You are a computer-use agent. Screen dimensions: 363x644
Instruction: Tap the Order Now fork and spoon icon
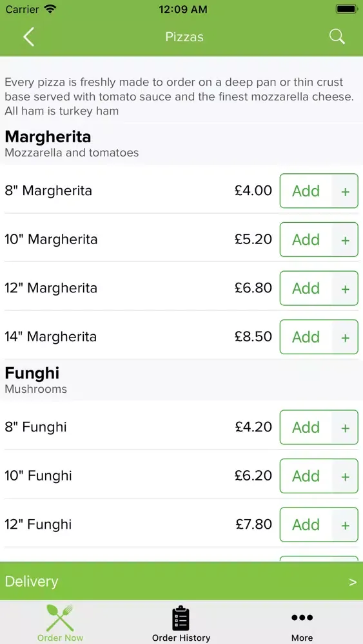tap(60, 618)
